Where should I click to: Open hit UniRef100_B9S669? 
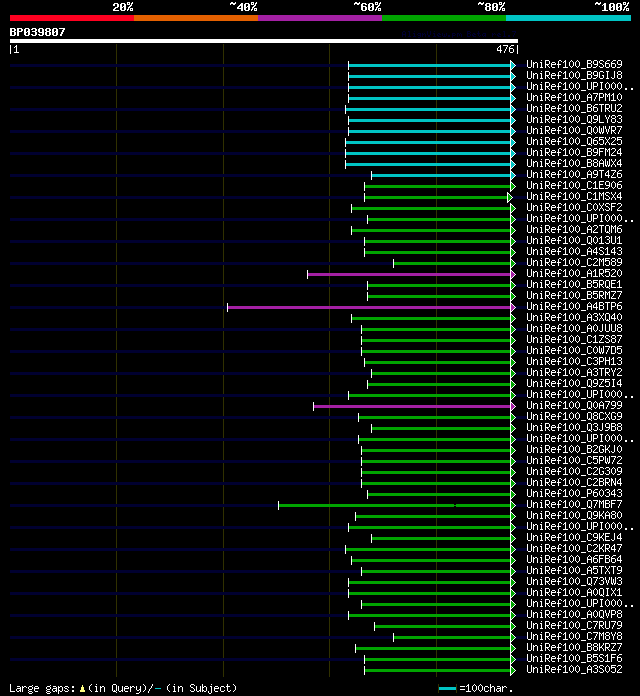tap(574, 64)
